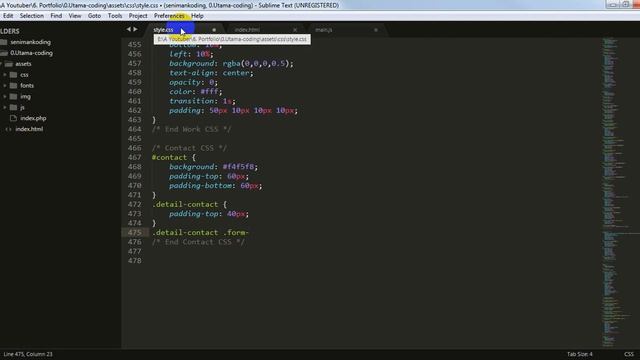This screenshot has width=640, height=360.
Task: Open the Goto menu
Action: (x=94, y=16)
